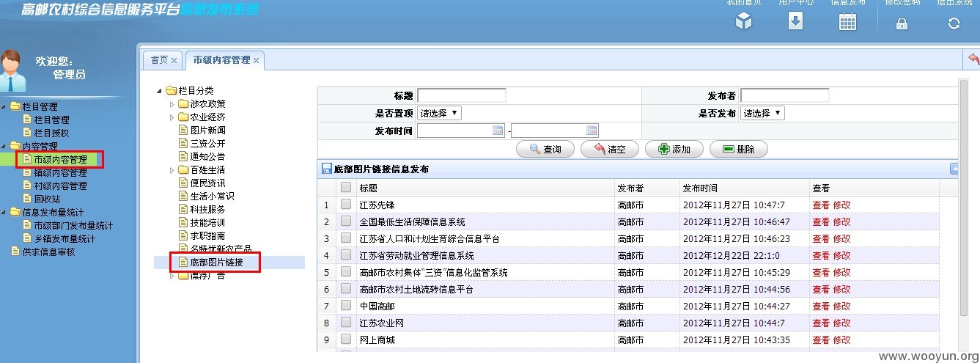
Task: Open calendar picker for end 发布时间
Action: 592,130
